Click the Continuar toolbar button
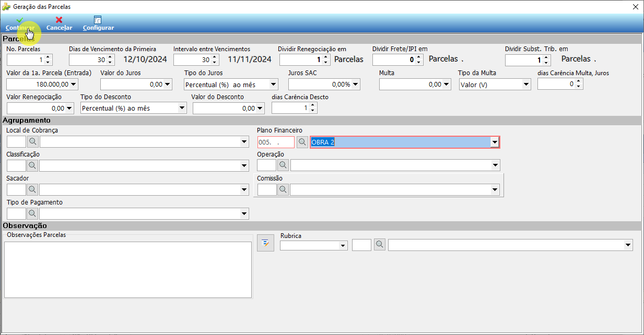644x335 pixels. point(20,23)
